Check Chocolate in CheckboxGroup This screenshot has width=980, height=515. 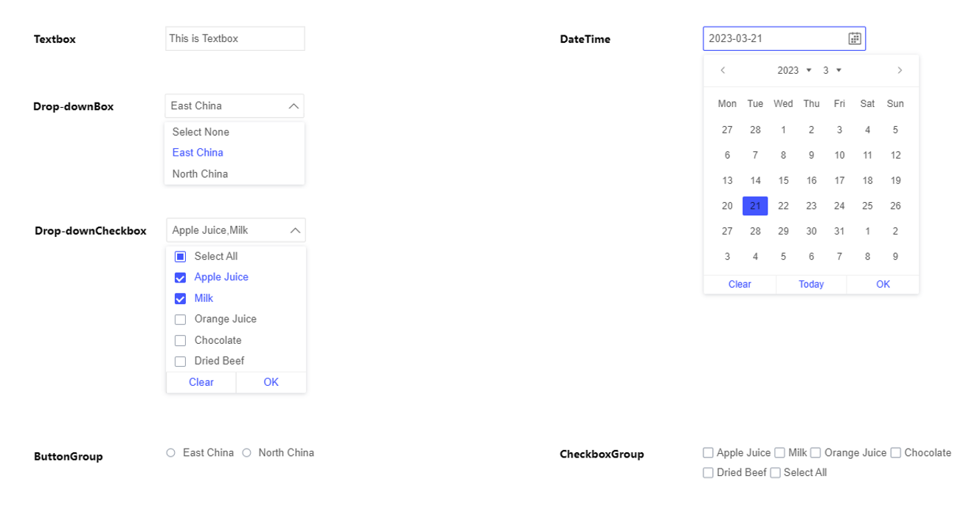click(x=895, y=452)
